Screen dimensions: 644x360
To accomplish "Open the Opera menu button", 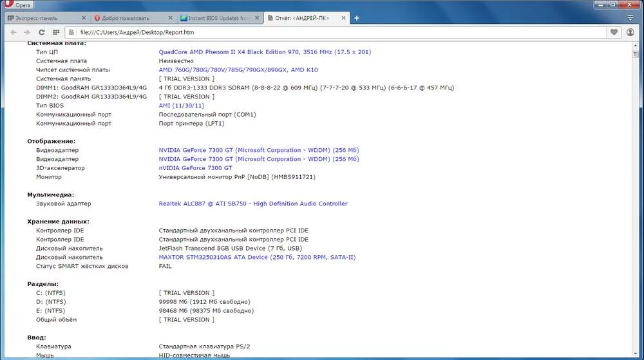I will pyautogui.click(x=17, y=5).
